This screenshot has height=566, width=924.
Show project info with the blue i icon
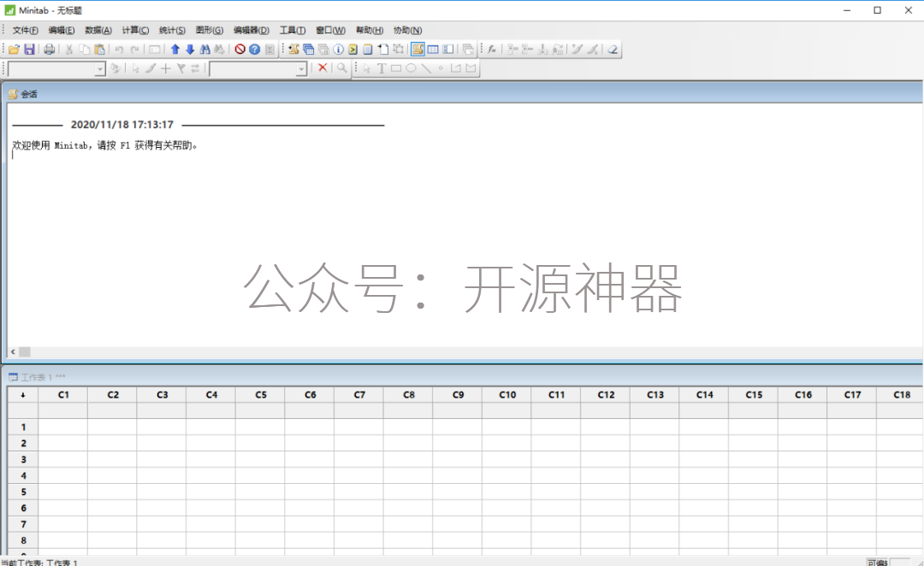tap(338, 50)
